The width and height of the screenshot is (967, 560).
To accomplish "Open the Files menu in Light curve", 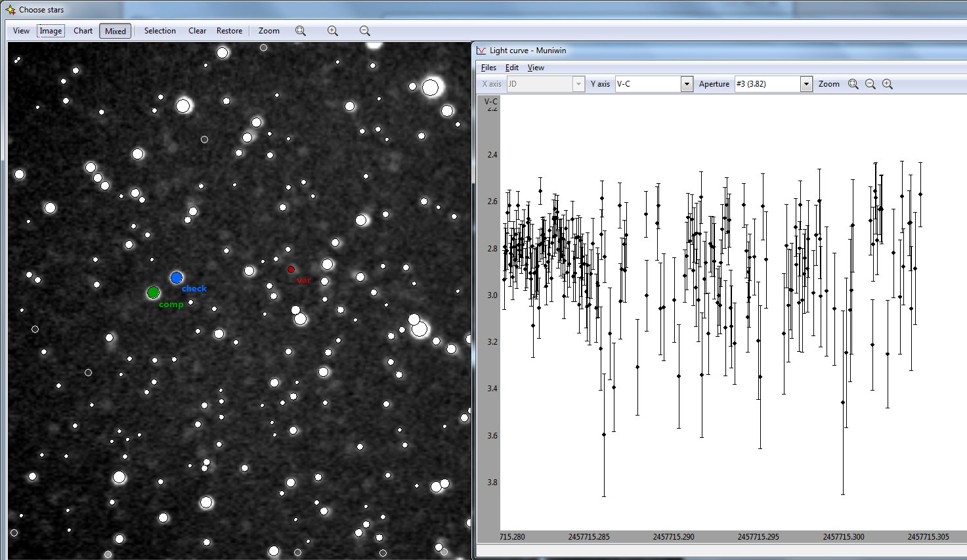I will 488,68.
